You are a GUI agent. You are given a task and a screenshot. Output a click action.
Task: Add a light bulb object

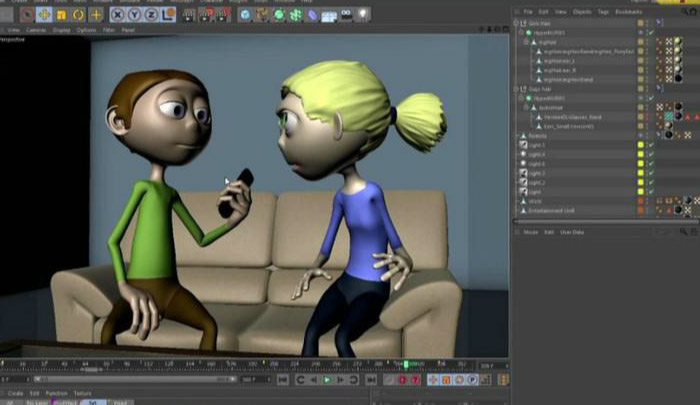click(x=363, y=15)
